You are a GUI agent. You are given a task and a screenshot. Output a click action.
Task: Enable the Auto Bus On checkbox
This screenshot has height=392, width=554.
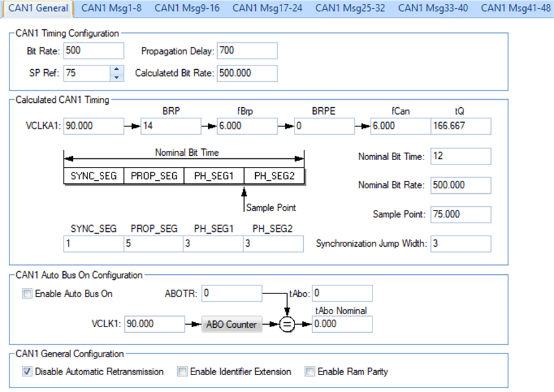pos(27,294)
